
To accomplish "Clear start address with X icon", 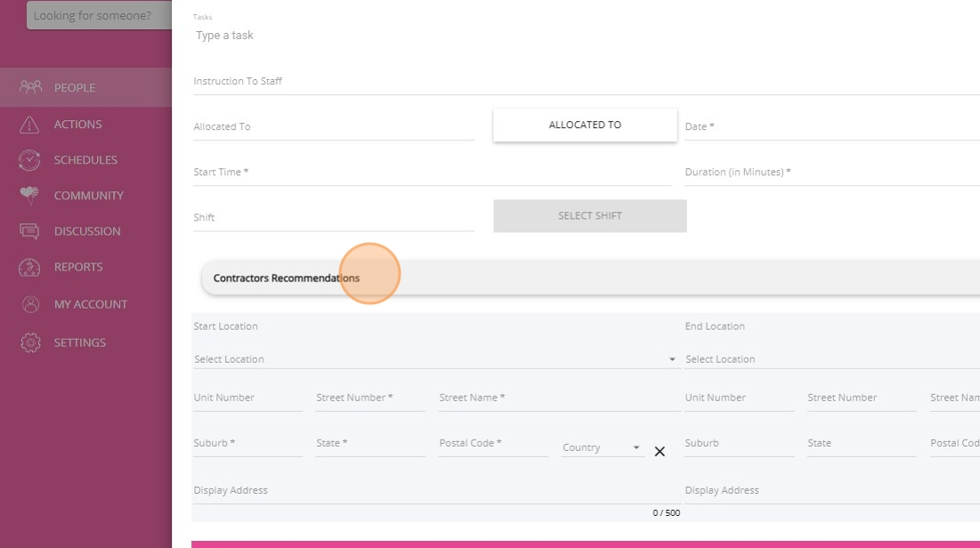I will click(660, 451).
